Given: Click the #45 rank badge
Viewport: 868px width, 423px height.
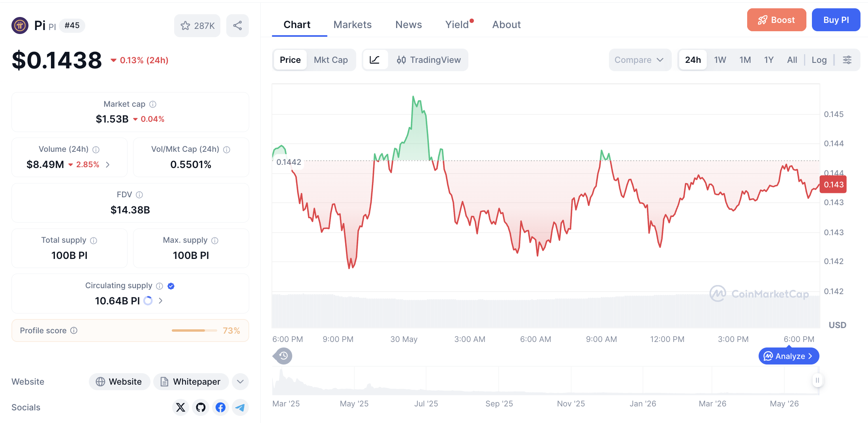Looking at the screenshot, I should [72, 26].
